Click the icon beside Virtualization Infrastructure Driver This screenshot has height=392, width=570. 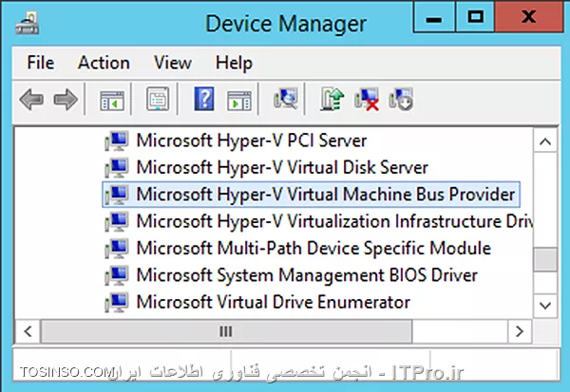click(x=116, y=221)
